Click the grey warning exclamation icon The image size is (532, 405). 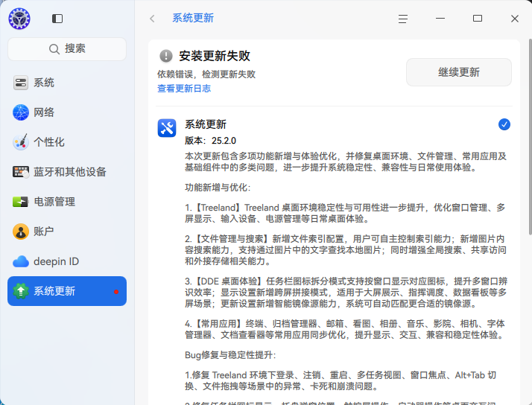coord(166,56)
